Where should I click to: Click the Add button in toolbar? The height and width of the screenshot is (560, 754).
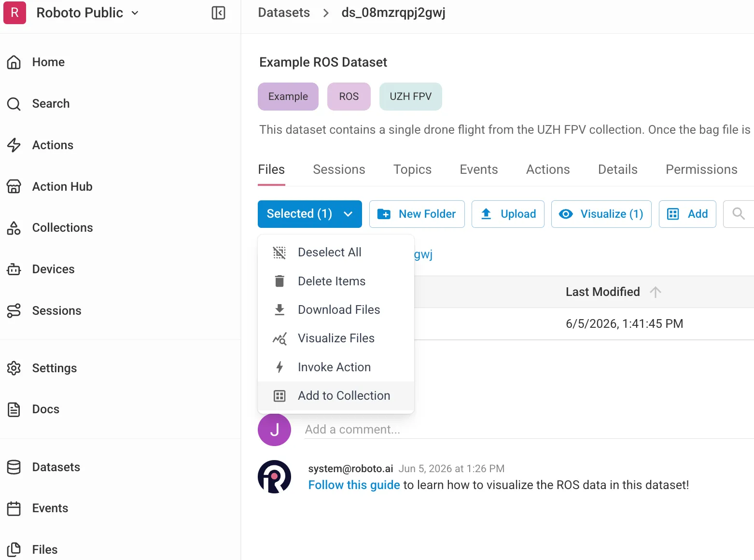[687, 214]
